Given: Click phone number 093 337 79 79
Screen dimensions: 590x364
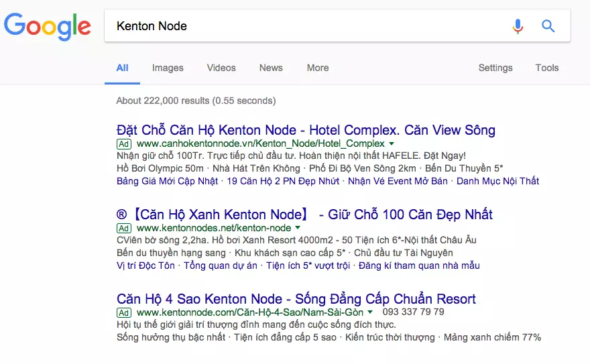Looking at the screenshot, I should pyautogui.click(x=413, y=312).
